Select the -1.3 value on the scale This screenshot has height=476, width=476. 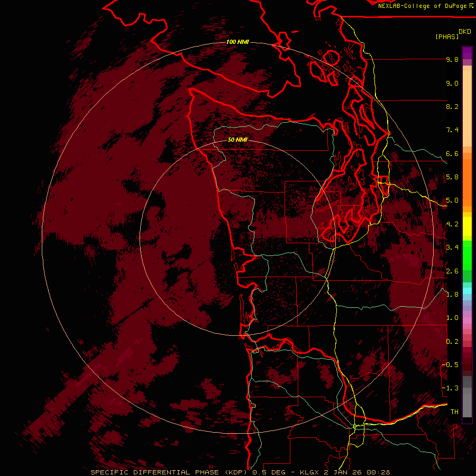click(x=450, y=389)
